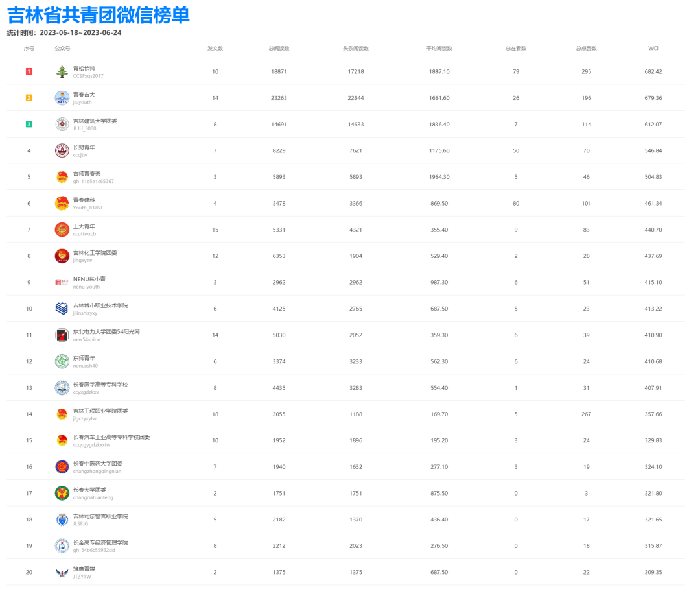Open the 青春吉大 account name link
Viewport: 700px width, 598px height.
(x=84, y=95)
